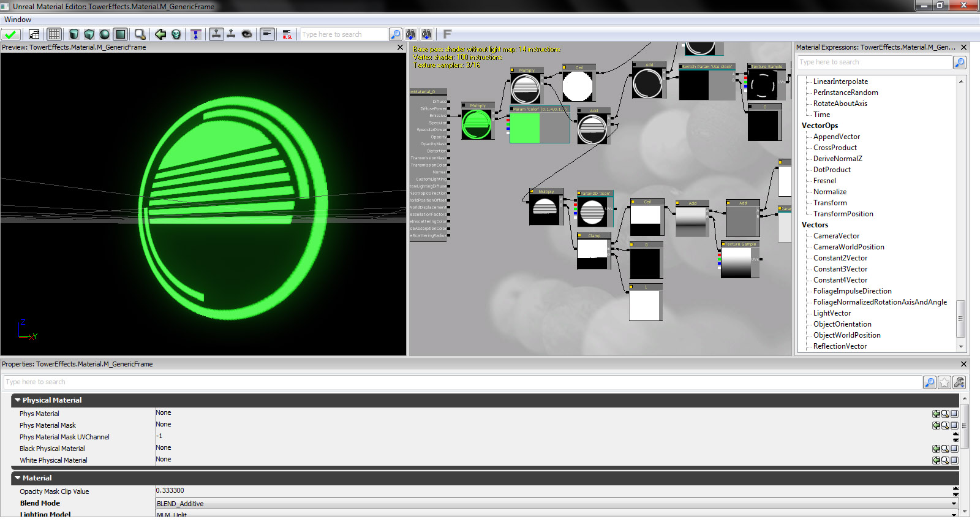Click the Material Expressions search field
Image resolution: width=980 pixels, height=527 pixels.
click(x=874, y=63)
